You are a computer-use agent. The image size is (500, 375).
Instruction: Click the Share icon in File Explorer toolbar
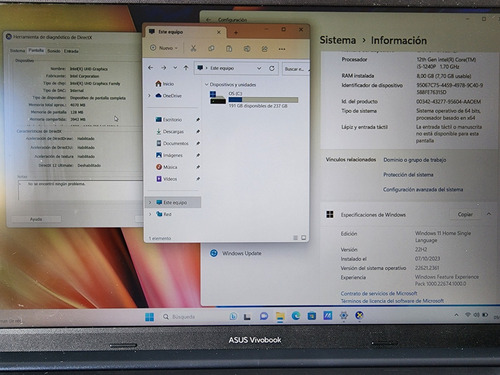[264, 49]
